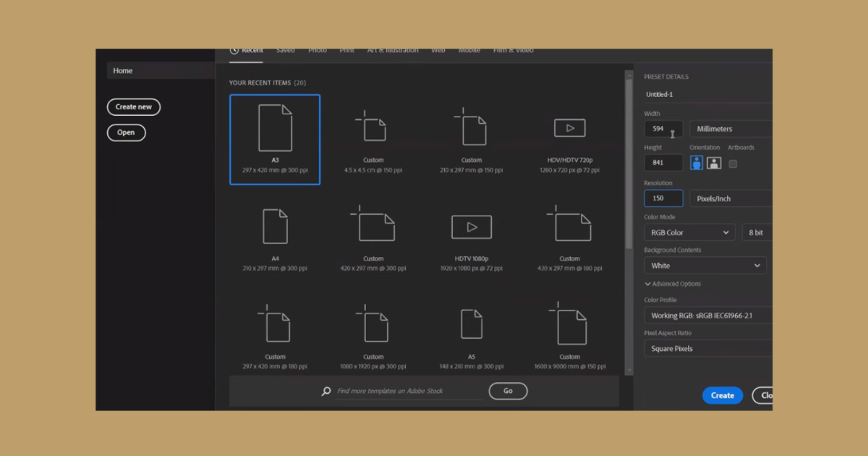Switch to the Art & Illustration tab
Screen dimensions: 868x456
coord(393,51)
